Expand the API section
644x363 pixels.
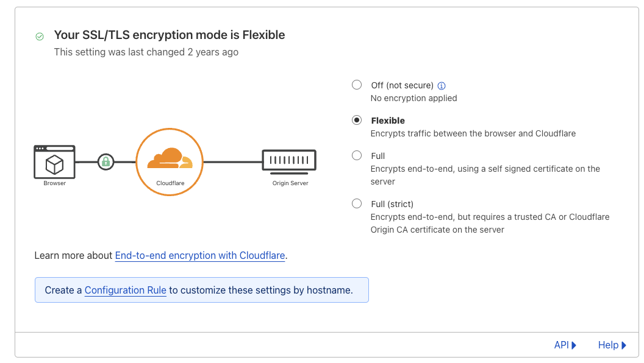pyautogui.click(x=565, y=345)
